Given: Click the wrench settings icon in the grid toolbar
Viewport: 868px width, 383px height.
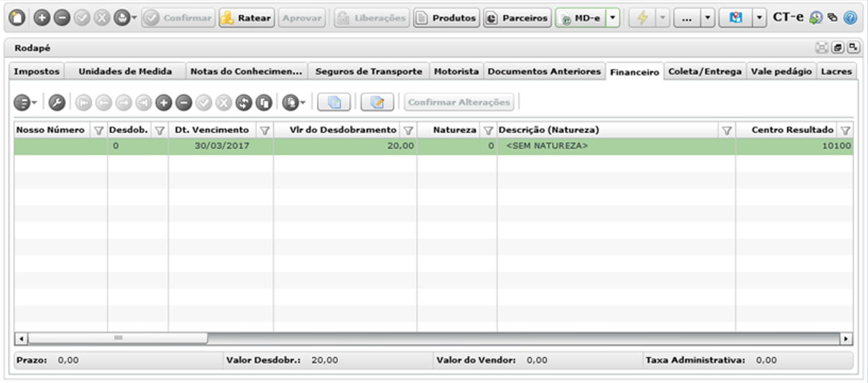Looking at the screenshot, I should click(57, 102).
